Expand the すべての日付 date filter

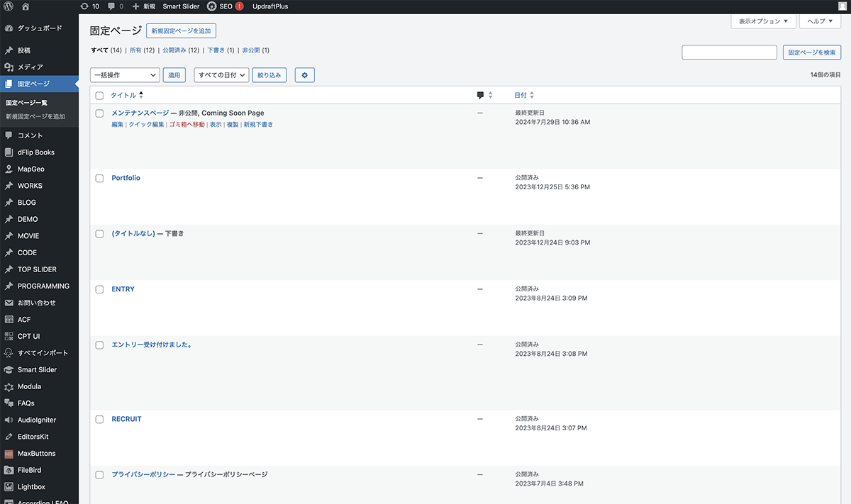point(221,75)
